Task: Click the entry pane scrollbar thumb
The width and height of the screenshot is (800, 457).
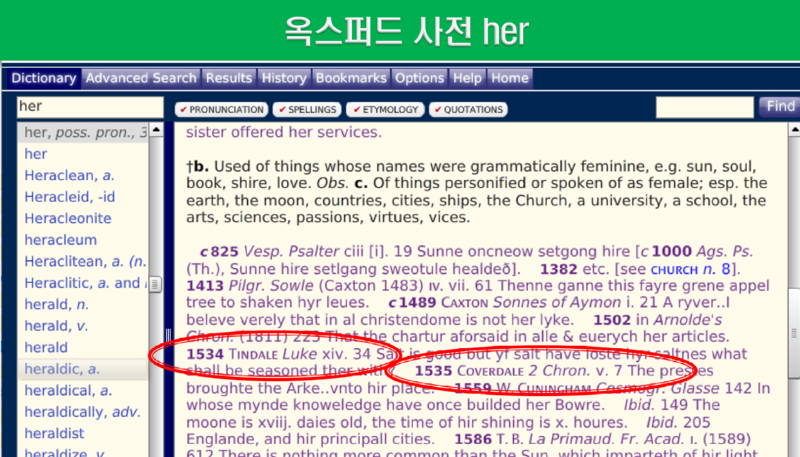Action: (x=794, y=333)
